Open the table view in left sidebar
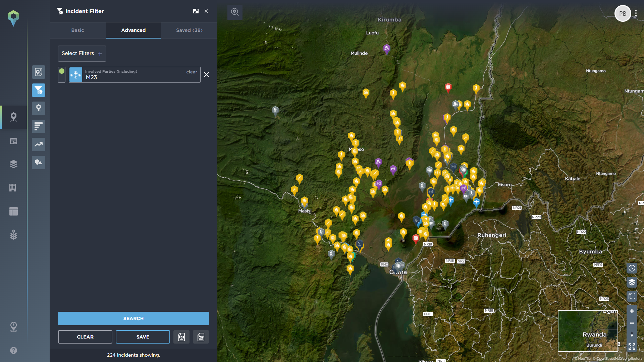644x362 pixels. 13,141
